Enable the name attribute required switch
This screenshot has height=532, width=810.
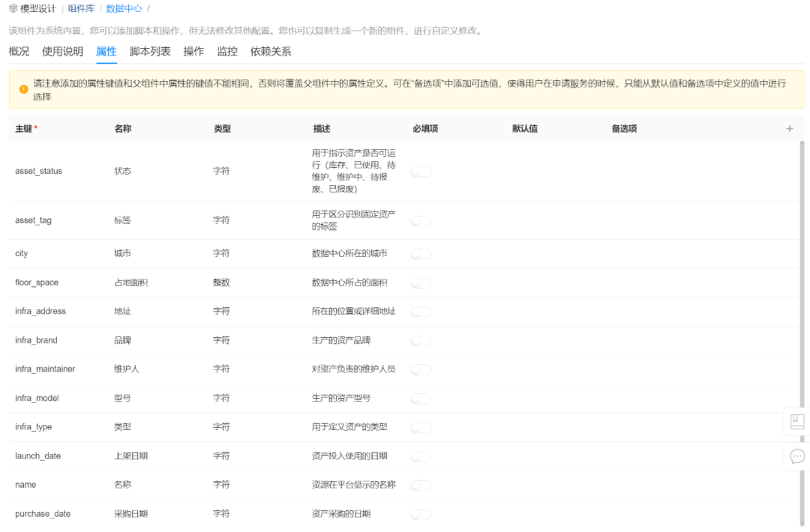(421, 485)
